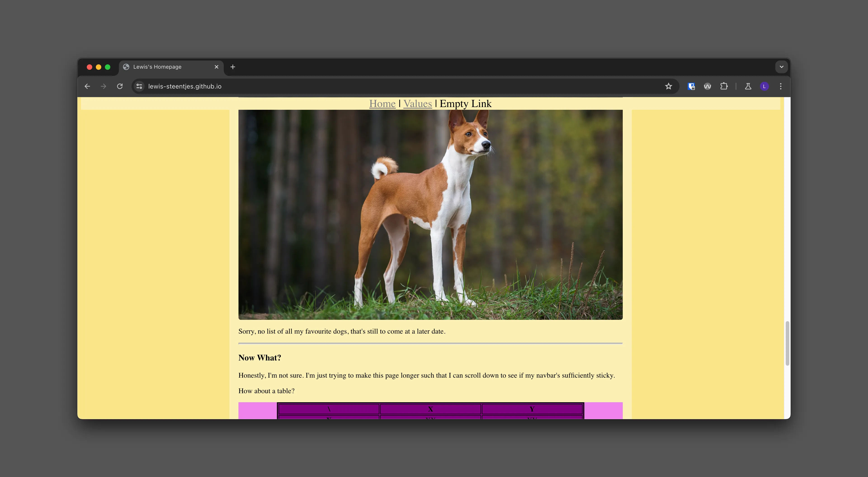
Task: Click the page vertical scrollbar thumb
Action: click(787, 343)
